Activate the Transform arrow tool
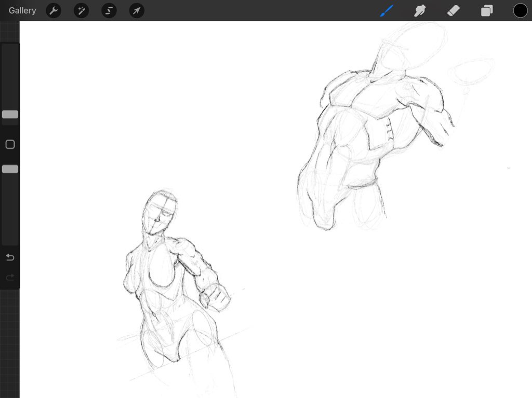 click(137, 10)
